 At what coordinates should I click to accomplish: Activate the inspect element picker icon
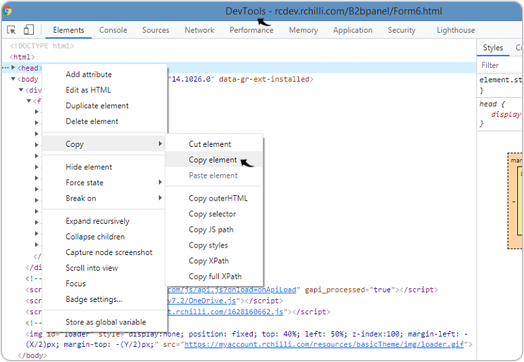point(12,30)
